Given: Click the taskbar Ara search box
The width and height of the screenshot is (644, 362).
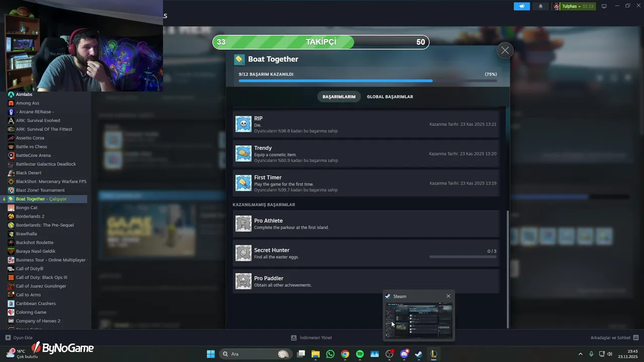Looking at the screenshot, I should (256, 354).
